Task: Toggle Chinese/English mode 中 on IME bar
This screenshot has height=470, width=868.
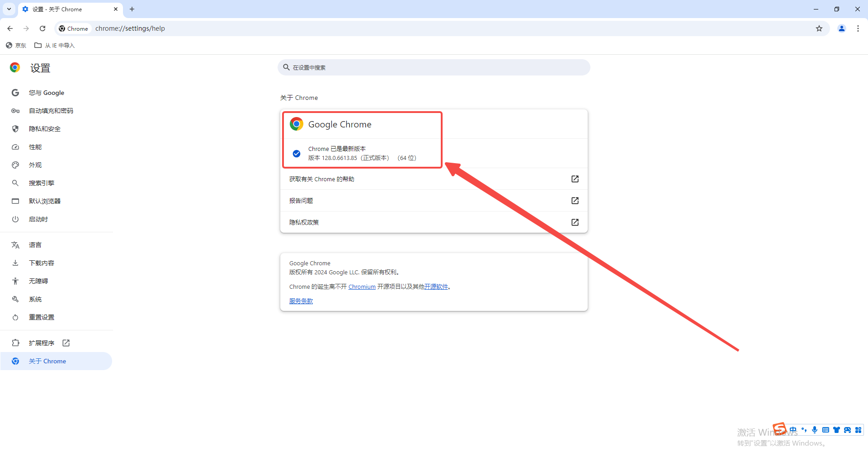Action: click(x=793, y=430)
